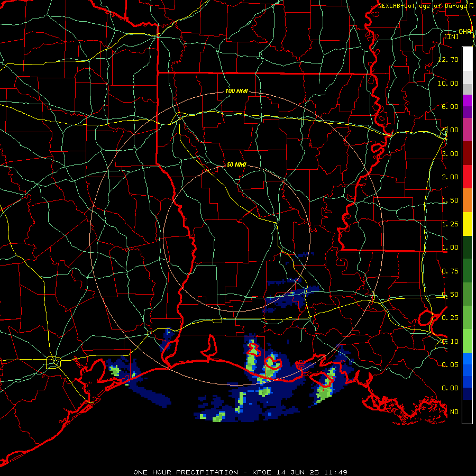Click the 50 NMI range ring label
The image size is (476, 476).
(236, 164)
